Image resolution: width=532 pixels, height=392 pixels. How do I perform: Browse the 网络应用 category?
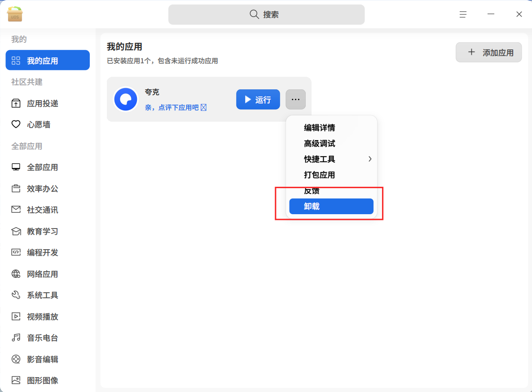tap(48, 274)
